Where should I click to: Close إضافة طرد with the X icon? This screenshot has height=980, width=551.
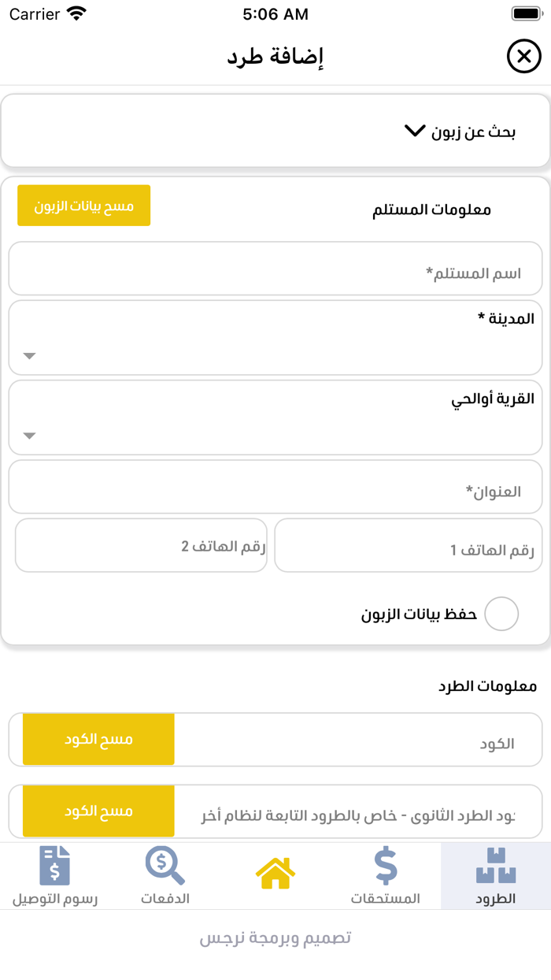(523, 56)
